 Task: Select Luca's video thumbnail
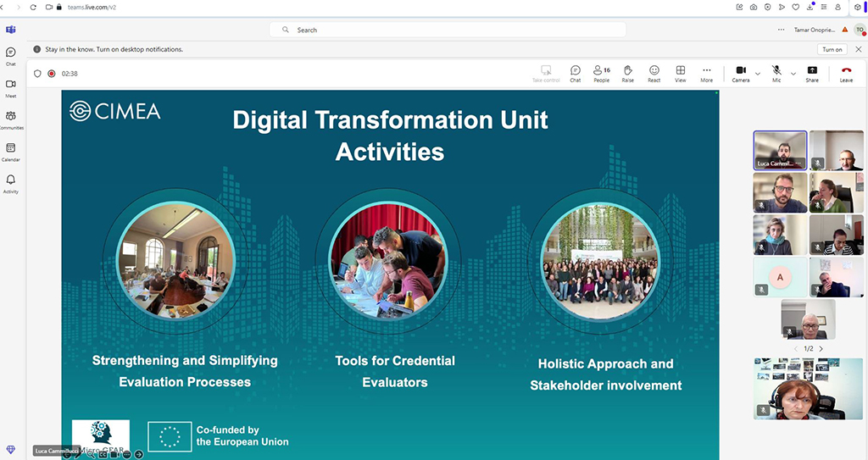coord(780,150)
